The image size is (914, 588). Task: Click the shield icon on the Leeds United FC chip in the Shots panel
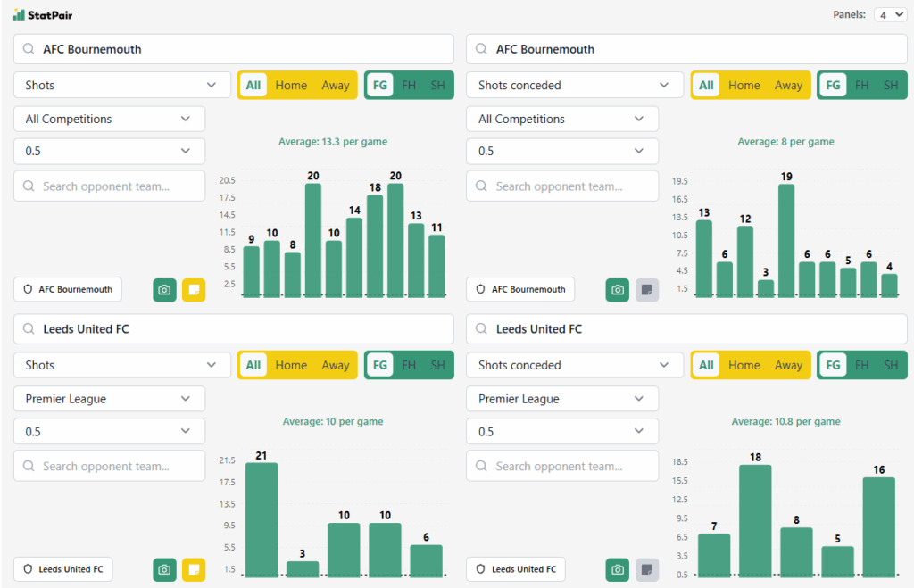[28, 568]
